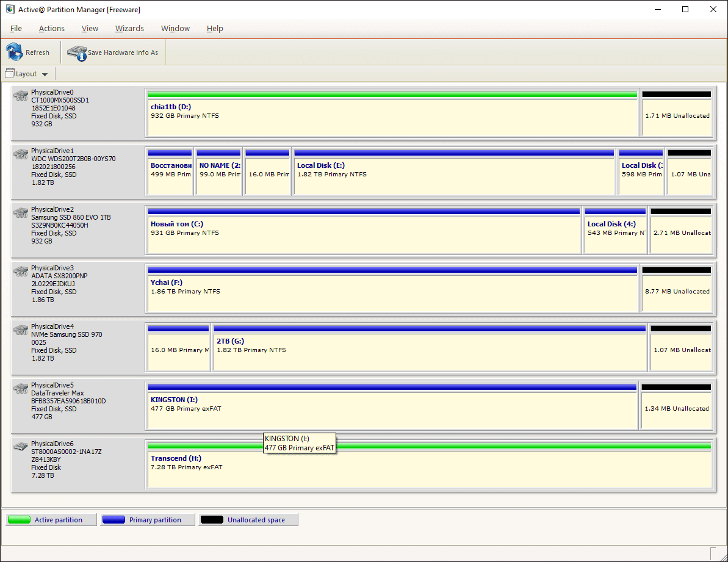Click the Refresh globe icon
The width and height of the screenshot is (728, 562).
coord(15,52)
